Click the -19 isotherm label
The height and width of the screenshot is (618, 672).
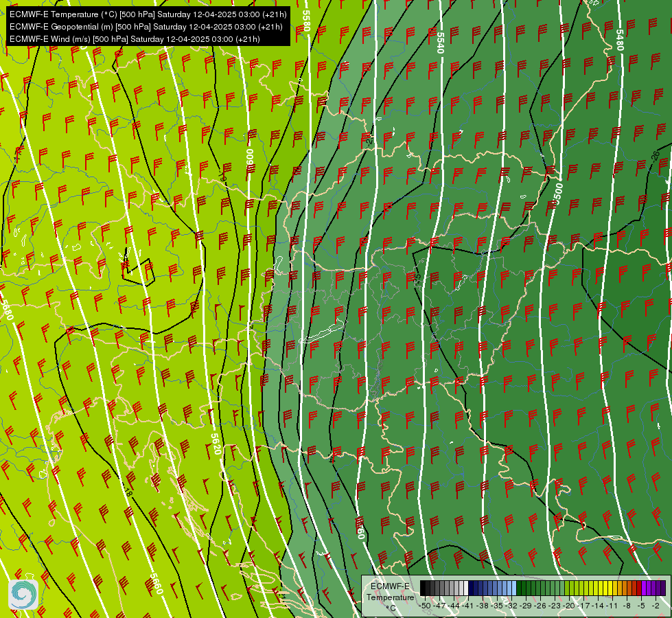coord(222,175)
